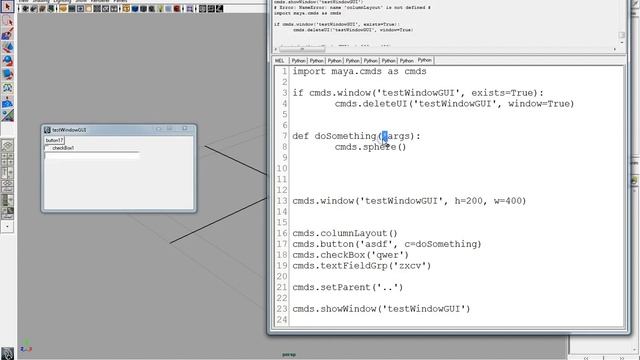The height and width of the screenshot is (360, 640).
Task: Click 'cmds.checkBox('qwer')' line
Action: tap(351, 255)
